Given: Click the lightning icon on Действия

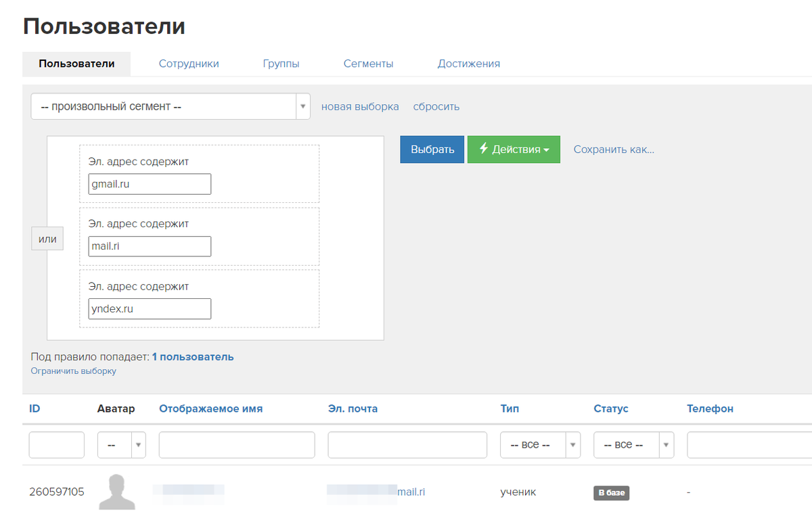Looking at the screenshot, I should 484,149.
